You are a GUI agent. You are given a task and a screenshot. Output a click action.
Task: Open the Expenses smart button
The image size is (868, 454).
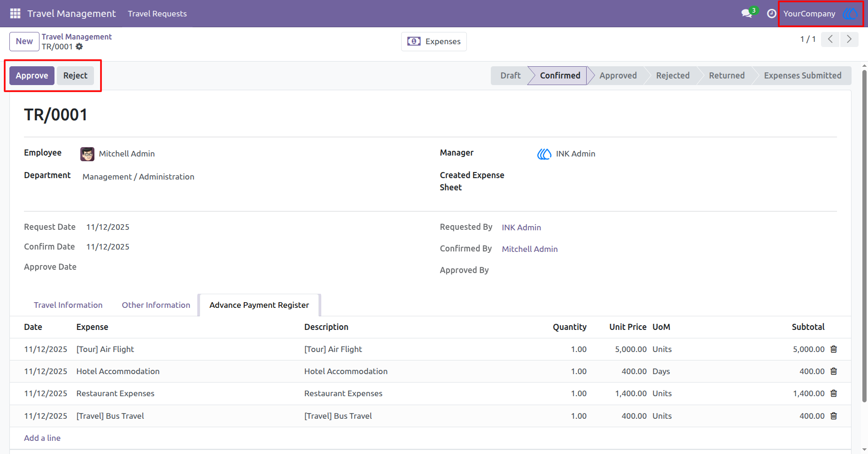pos(434,41)
